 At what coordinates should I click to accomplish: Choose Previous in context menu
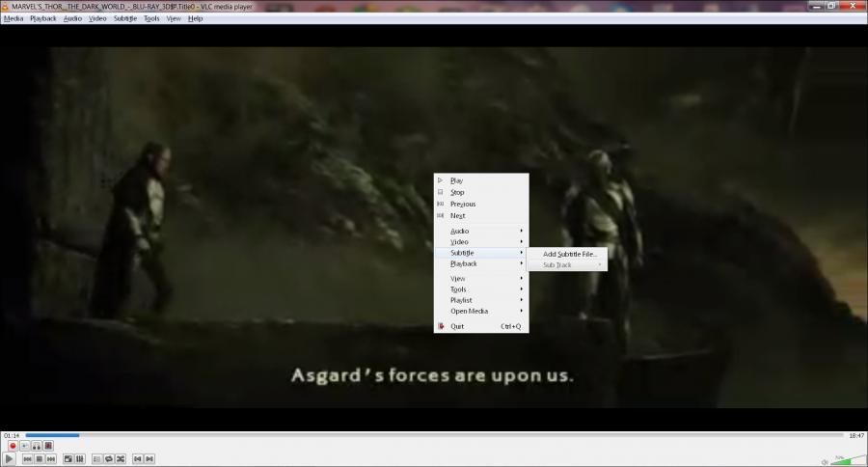point(481,204)
